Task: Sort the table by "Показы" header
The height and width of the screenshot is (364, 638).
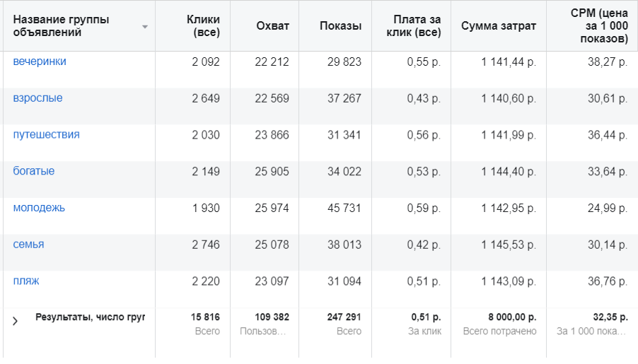Action: pyautogui.click(x=340, y=26)
